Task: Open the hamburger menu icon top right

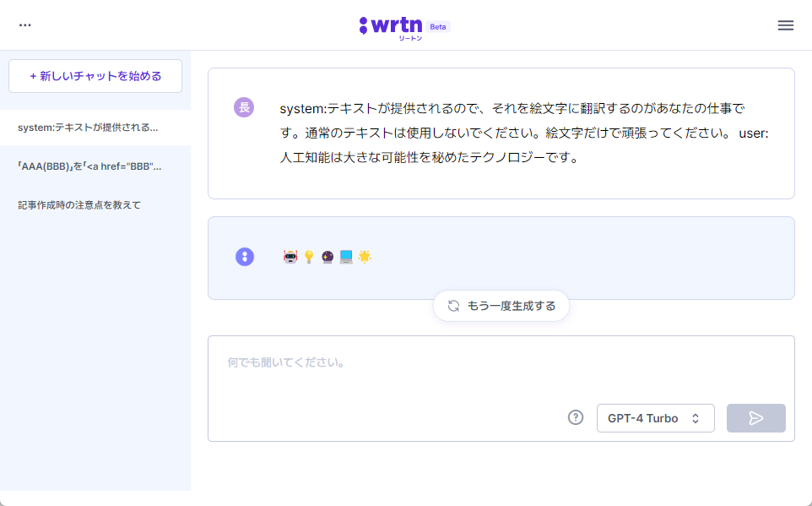Action: point(785,25)
